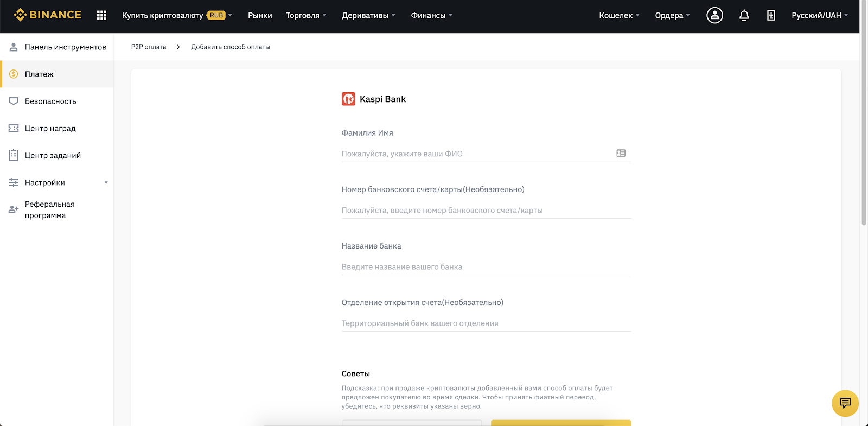868x426 pixels.
Task: Click the Название банка label
Action: click(371, 246)
